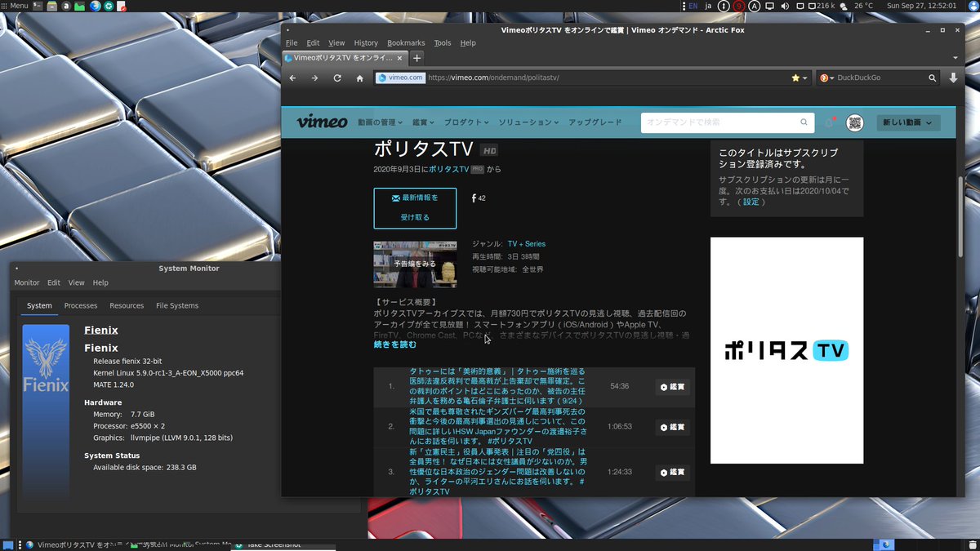The image size is (980, 551).
Task: Click the browser search magnifier icon
Action: coord(933,78)
